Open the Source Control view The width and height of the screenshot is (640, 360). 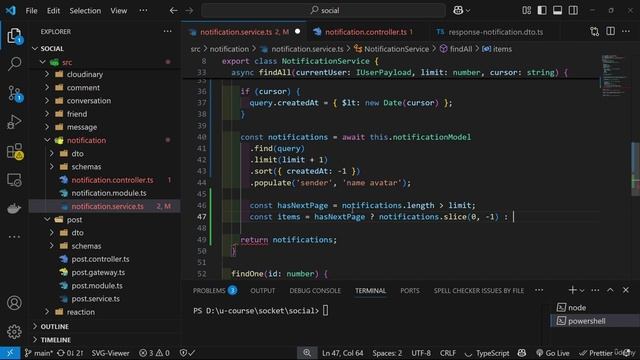pos(14,93)
